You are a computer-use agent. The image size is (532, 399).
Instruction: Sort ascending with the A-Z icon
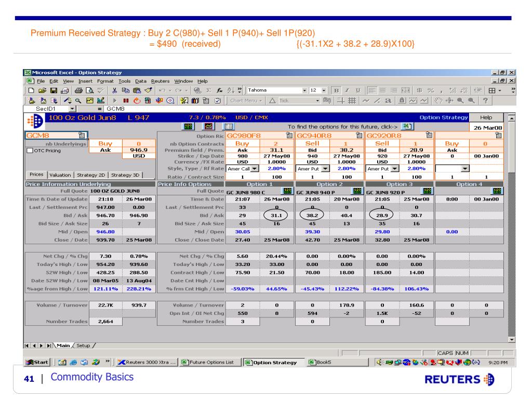231,90
